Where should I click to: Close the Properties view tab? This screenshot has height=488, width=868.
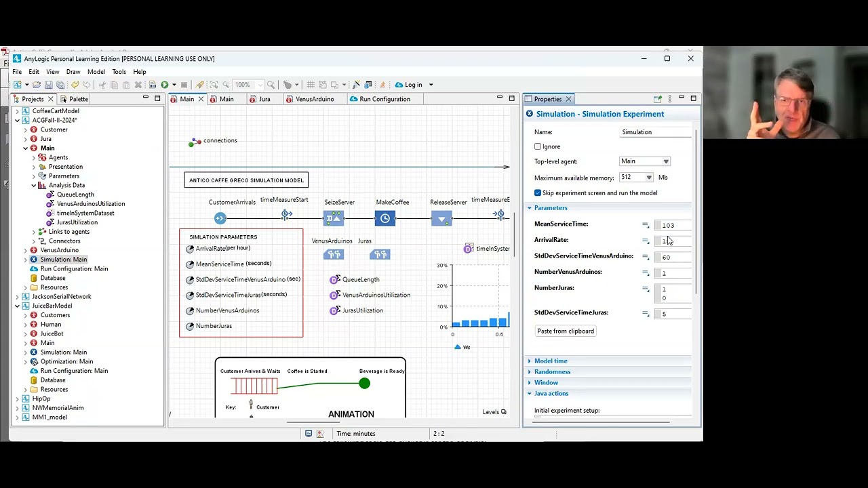[568, 99]
